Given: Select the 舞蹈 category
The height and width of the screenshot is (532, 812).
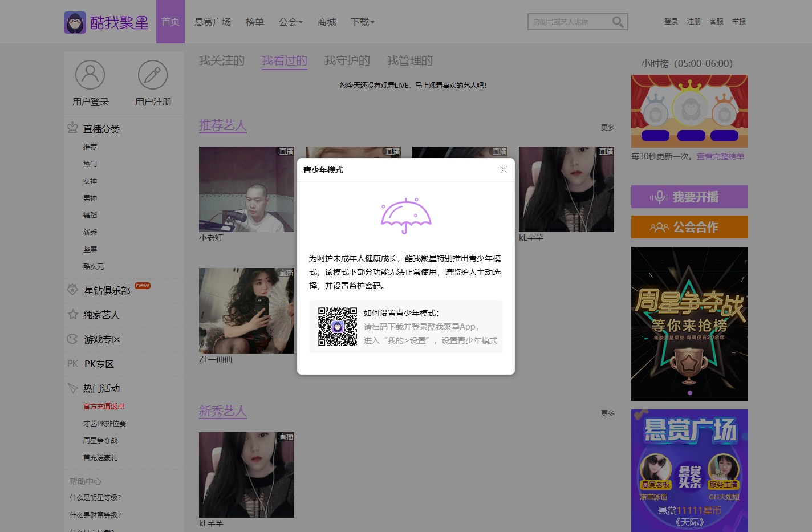Looking at the screenshot, I should (x=90, y=215).
